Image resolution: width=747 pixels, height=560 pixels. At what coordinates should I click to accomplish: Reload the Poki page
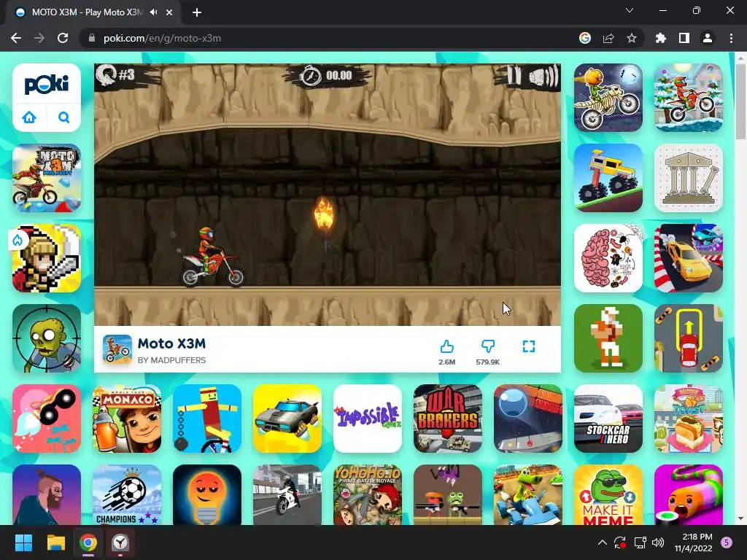[63, 38]
